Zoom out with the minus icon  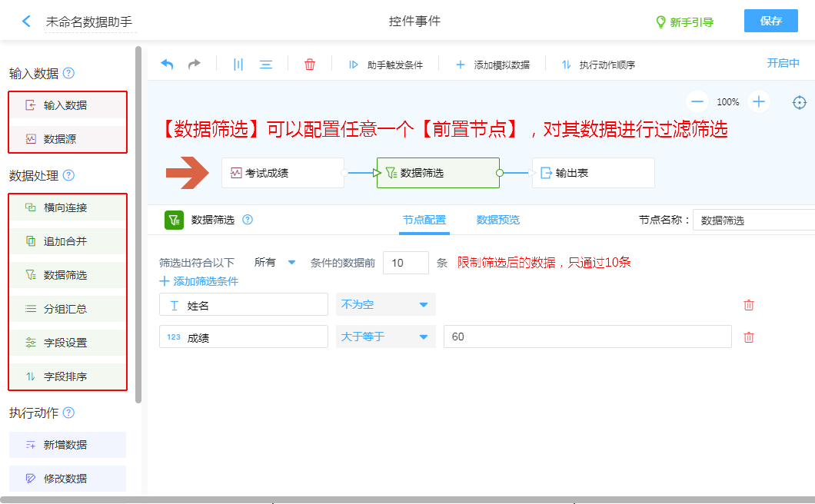(697, 101)
